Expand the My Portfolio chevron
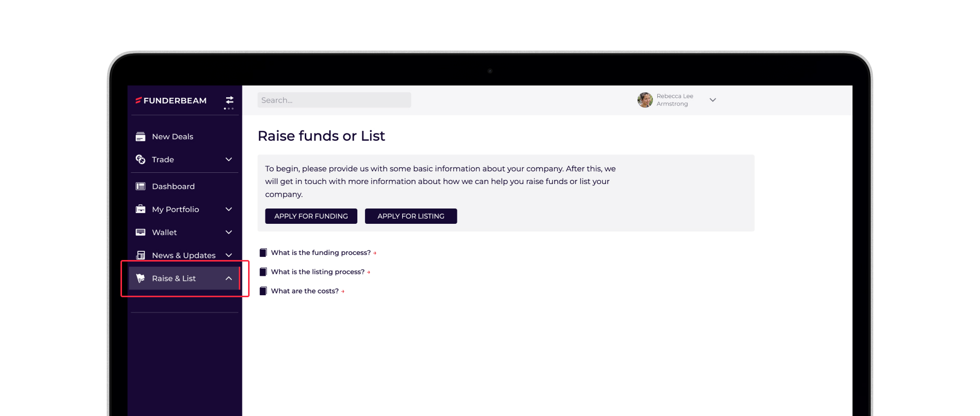The width and height of the screenshot is (980, 416). 229,210
